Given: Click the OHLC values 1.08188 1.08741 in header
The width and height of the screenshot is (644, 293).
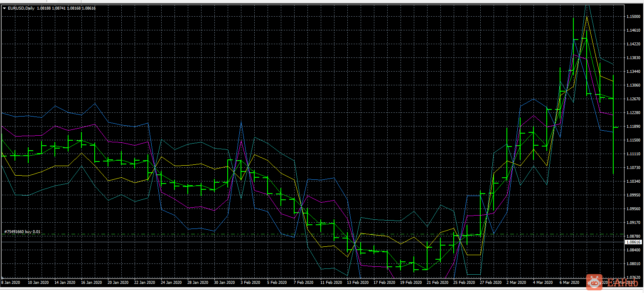Looking at the screenshot, I should [51, 8].
